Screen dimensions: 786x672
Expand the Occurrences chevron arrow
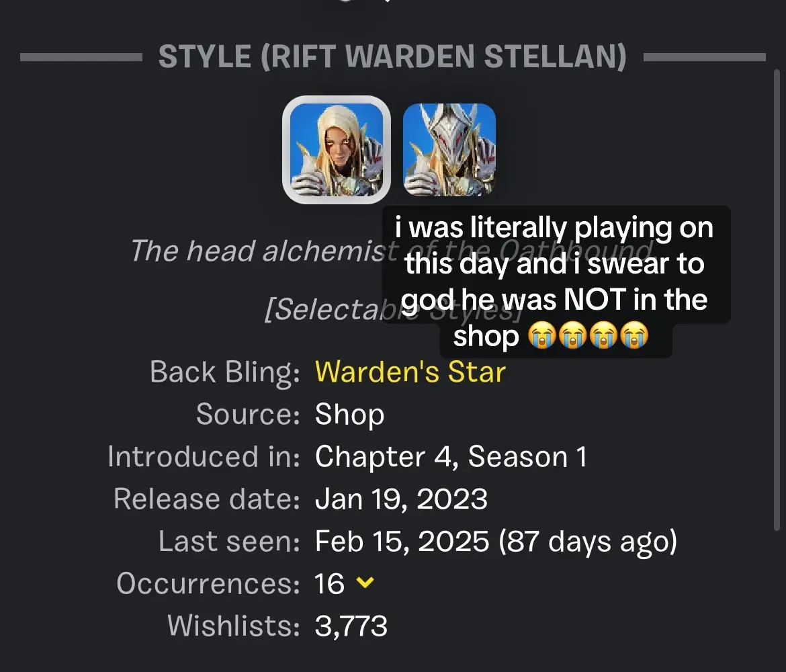click(365, 582)
